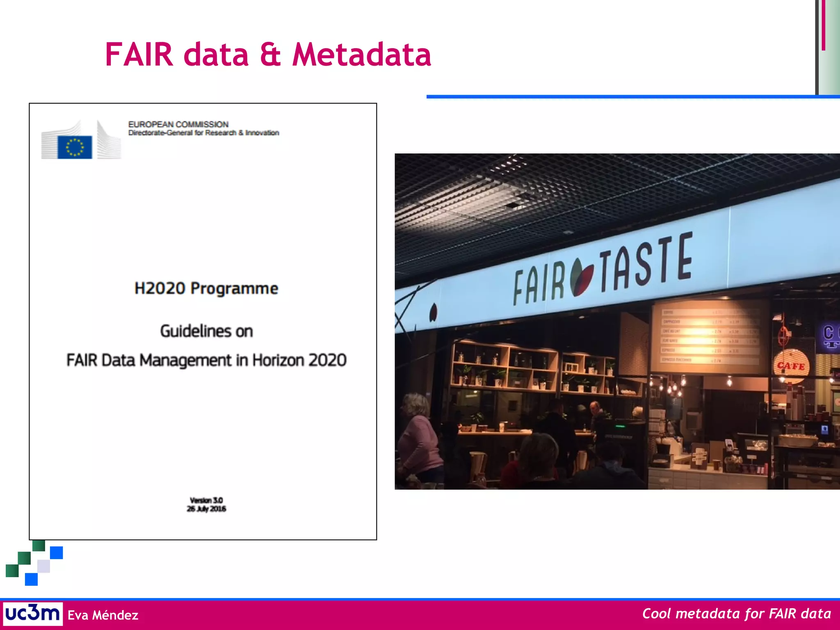This screenshot has height=630, width=840.
Task: Click FAIR Data Management in Horizon 2020
Action: (x=206, y=360)
